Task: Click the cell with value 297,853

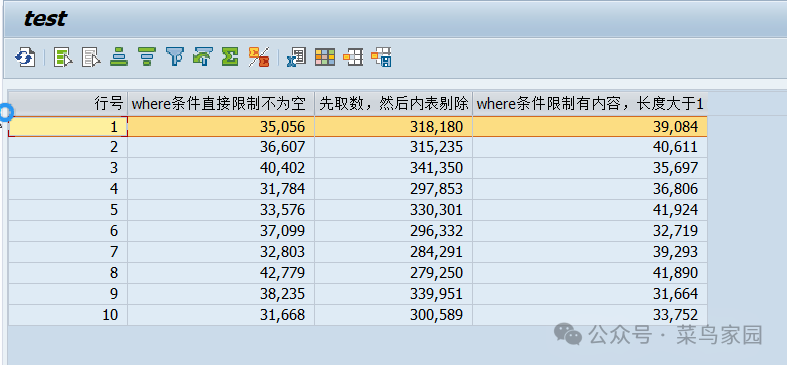Action: coord(394,189)
